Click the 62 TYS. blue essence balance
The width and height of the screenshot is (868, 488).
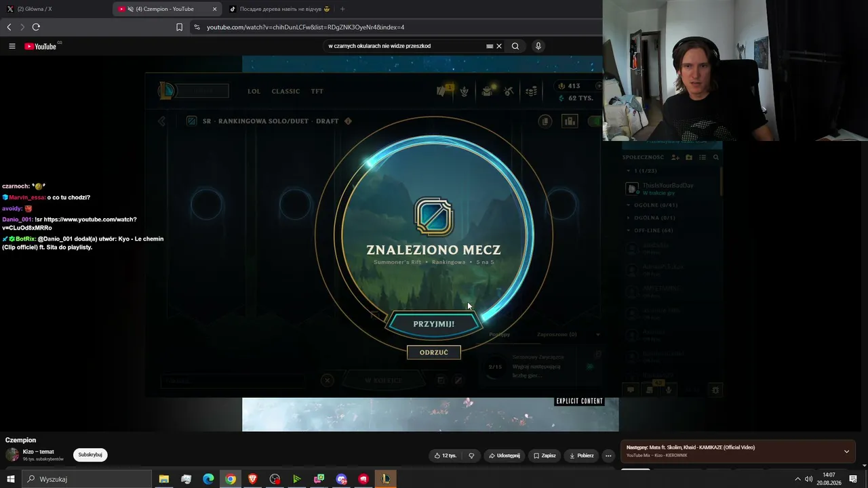(x=576, y=98)
